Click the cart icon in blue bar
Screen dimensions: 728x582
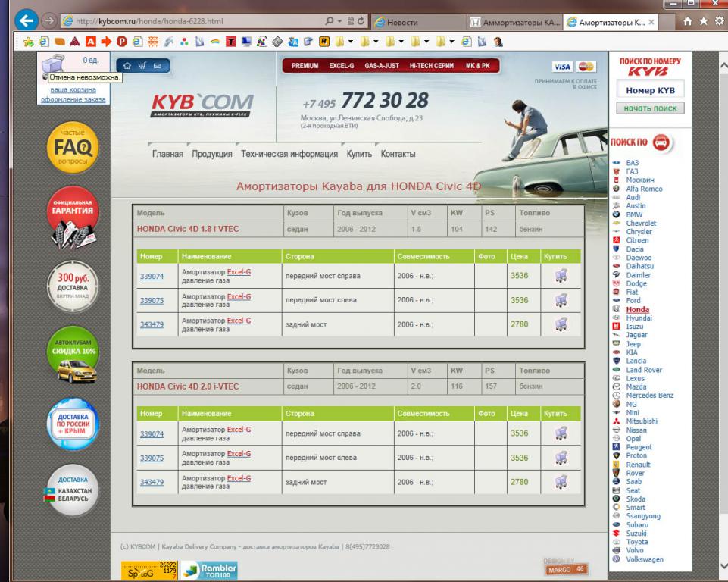(142, 65)
